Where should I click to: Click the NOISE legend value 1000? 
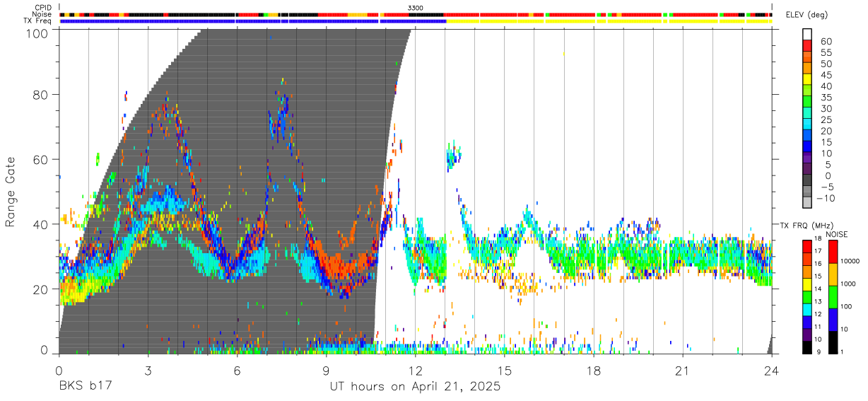click(848, 284)
